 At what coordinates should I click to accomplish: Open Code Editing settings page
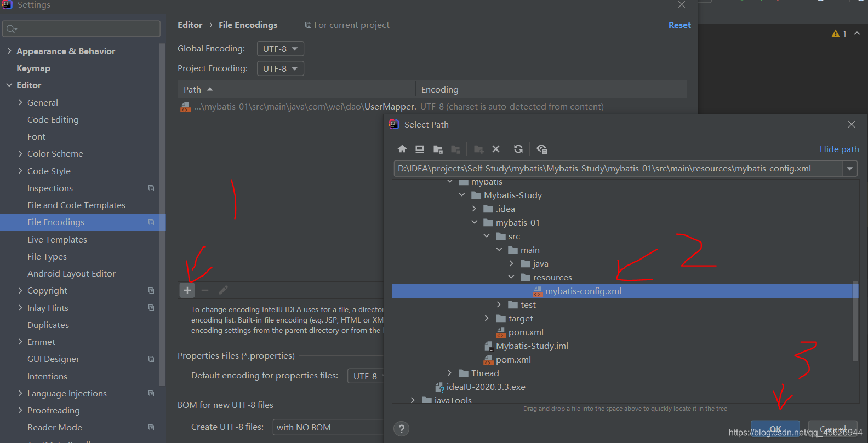pos(53,119)
